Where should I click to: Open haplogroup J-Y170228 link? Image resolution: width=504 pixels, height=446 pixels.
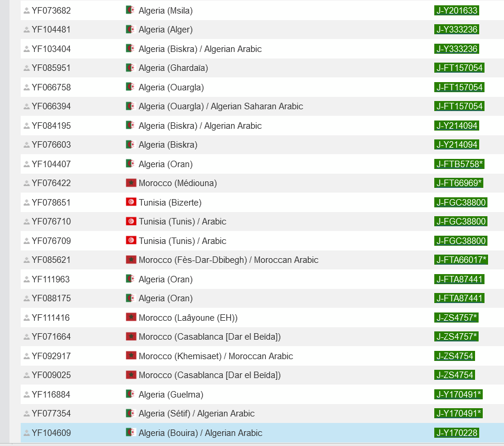pyautogui.click(x=456, y=433)
